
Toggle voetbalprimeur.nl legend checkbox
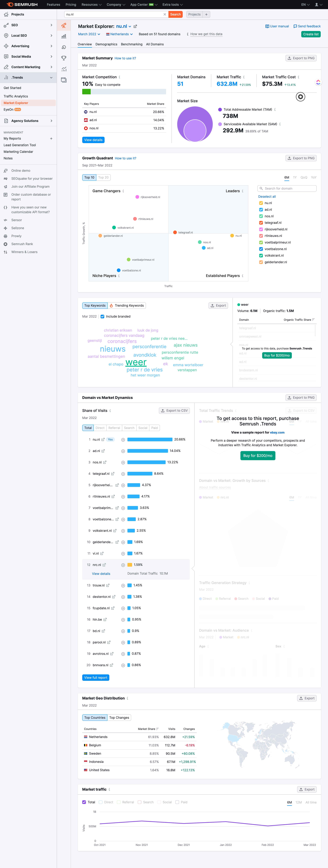[x=261, y=243]
